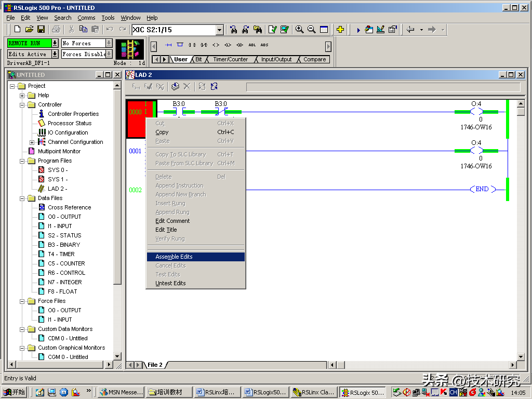The image size is (532, 399).
Task: Select Processor Status in project tree
Action: (x=69, y=123)
